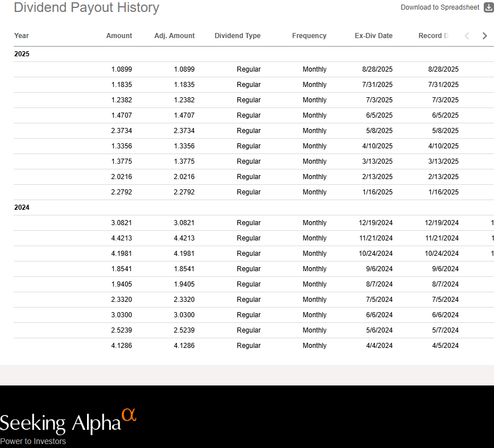Click the Dividend Payout History title
The width and height of the screenshot is (494, 448).
pos(86,7)
